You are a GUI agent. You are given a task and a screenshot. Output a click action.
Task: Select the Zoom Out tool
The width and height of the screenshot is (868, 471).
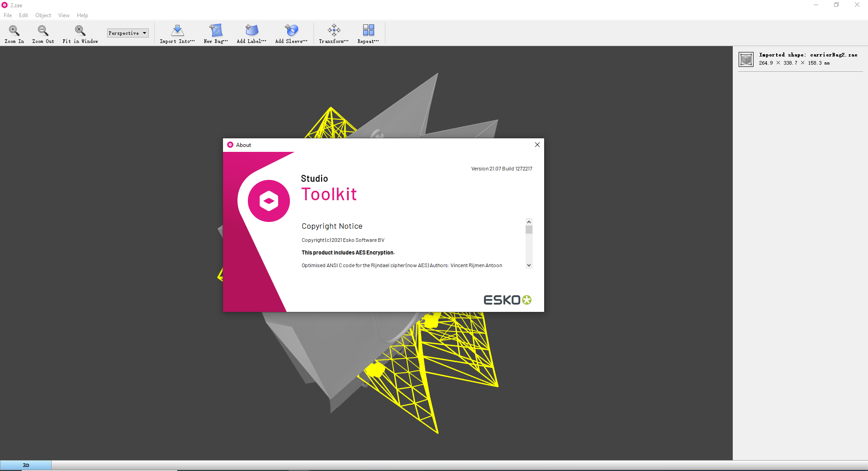pyautogui.click(x=43, y=33)
